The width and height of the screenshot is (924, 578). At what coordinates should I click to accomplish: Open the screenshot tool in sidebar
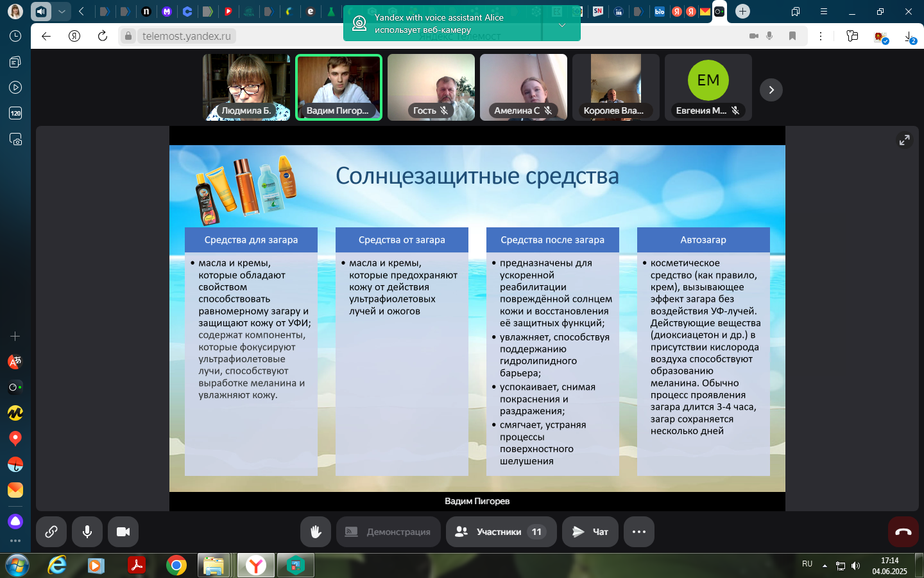point(15,139)
